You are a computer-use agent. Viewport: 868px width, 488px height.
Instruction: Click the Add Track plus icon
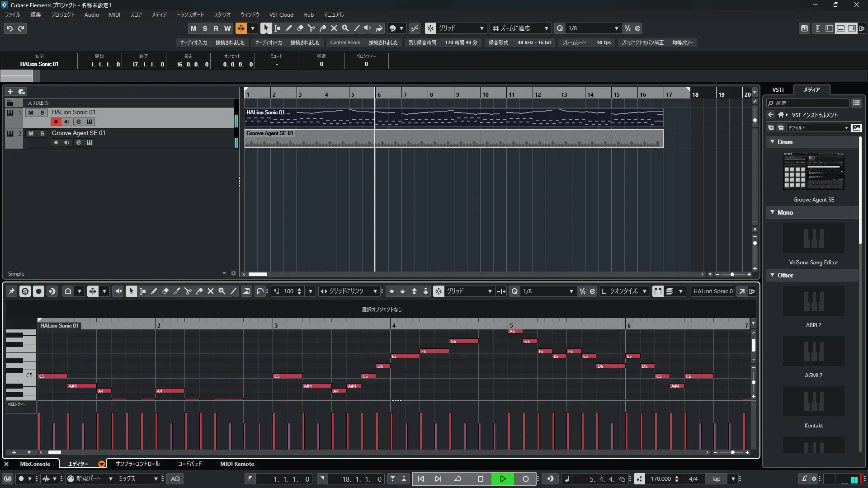[x=10, y=91]
